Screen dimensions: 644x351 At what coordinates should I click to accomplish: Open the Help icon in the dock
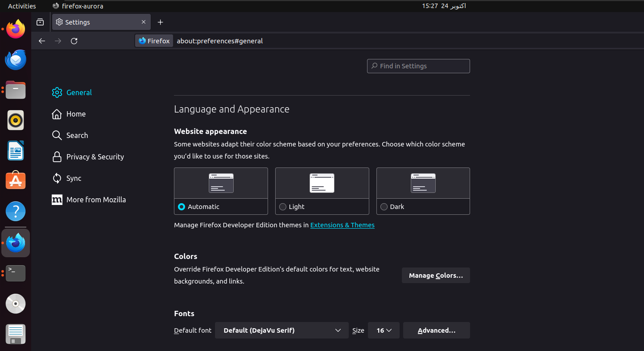point(16,211)
